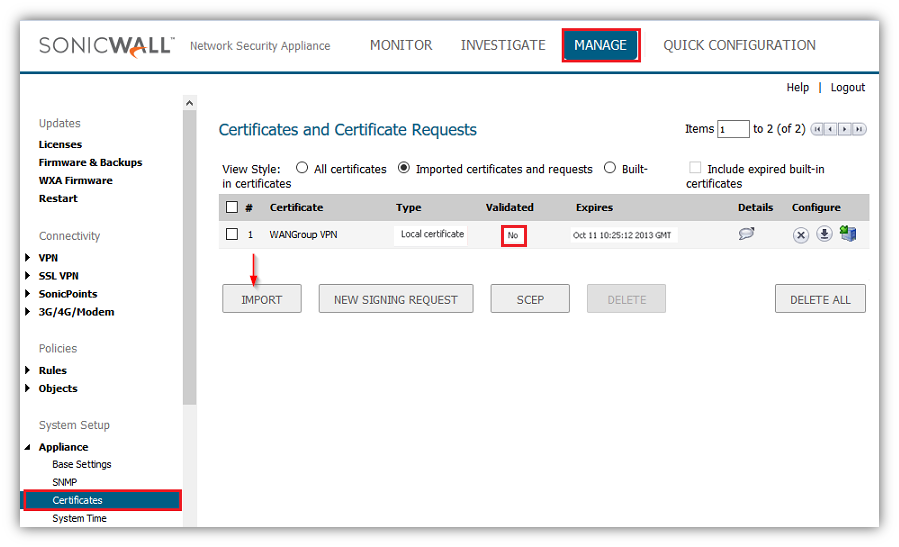The image size is (899, 547).
Task: Delete the WANGroup VPN certificate via X icon
Action: click(x=801, y=235)
